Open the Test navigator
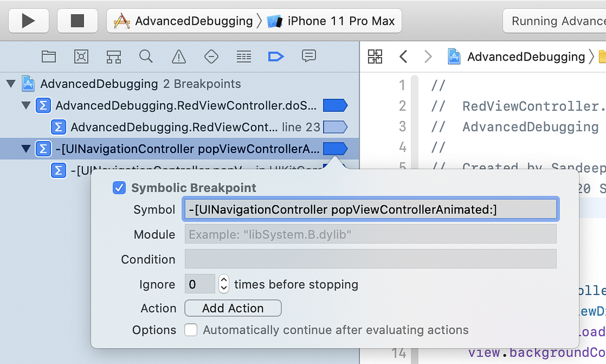The image size is (606, 364). coord(211,56)
